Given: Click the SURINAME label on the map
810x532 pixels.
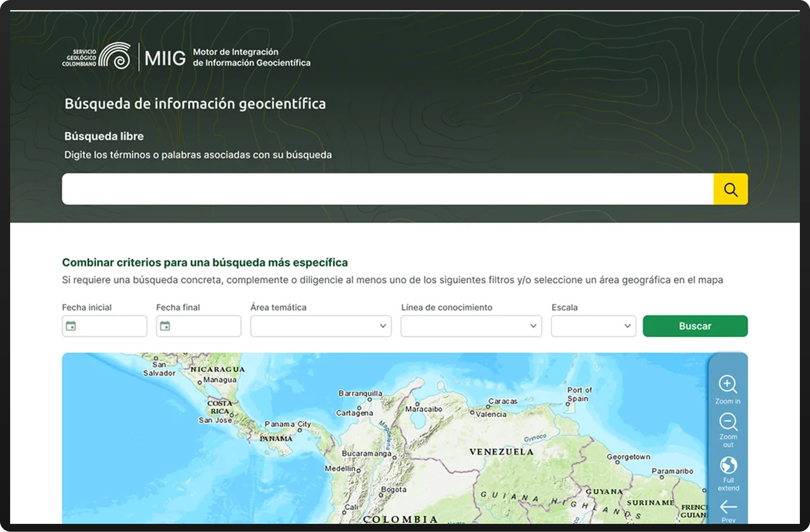Looking at the screenshot, I should point(651,503).
